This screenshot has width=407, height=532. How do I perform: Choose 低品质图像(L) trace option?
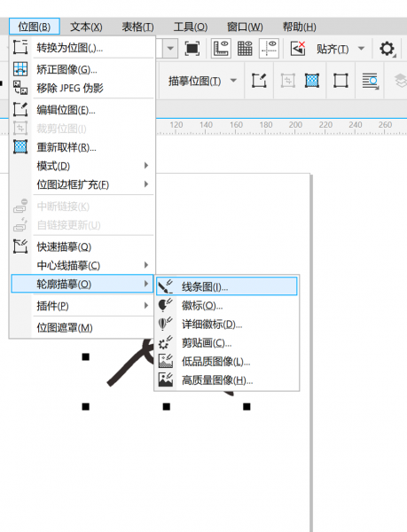pyautogui.click(x=227, y=362)
